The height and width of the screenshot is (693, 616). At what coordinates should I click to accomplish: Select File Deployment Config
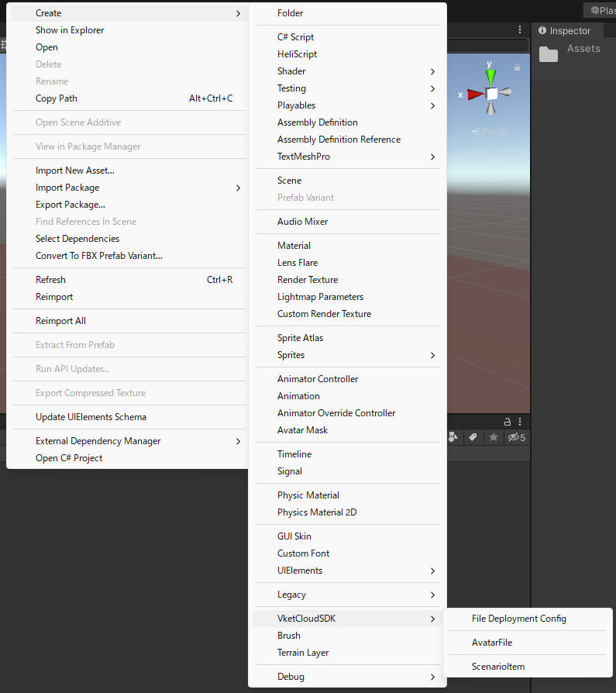(528, 619)
